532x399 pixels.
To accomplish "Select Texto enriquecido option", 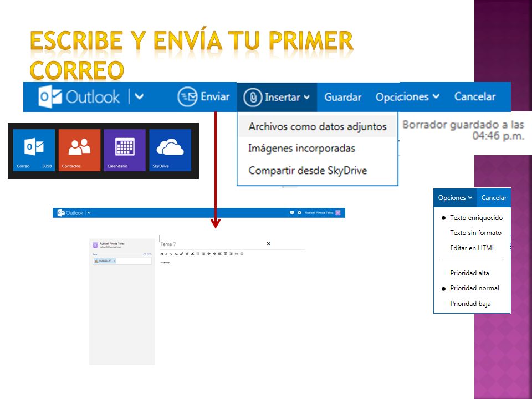I will tap(476, 218).
